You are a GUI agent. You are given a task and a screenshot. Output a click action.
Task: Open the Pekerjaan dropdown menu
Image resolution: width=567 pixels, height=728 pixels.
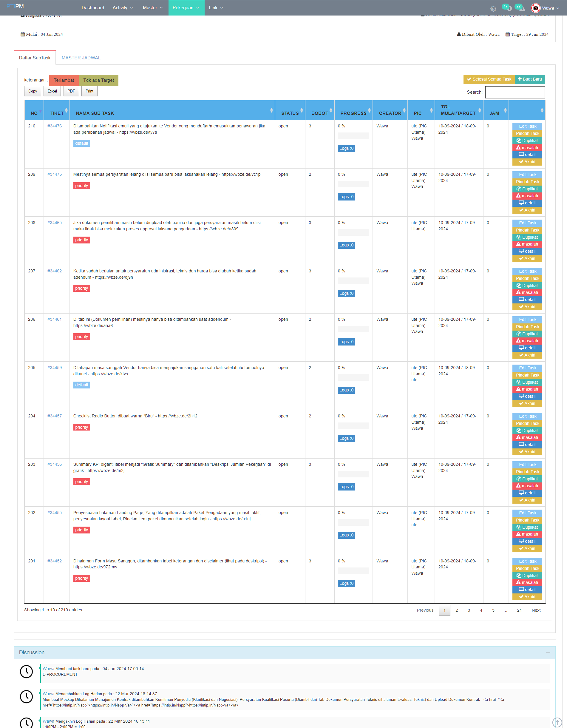pos(186,8)
